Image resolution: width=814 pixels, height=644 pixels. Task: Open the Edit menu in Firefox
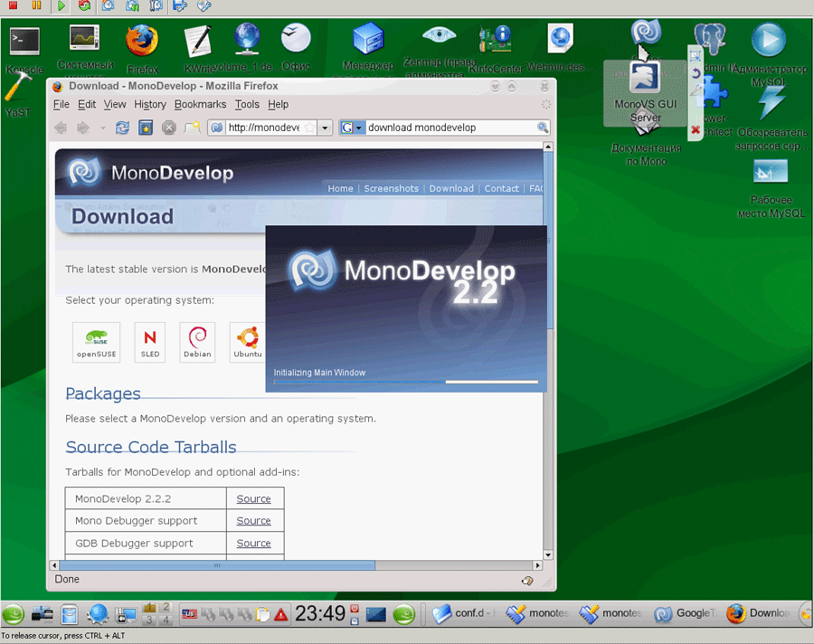(87, 104)
